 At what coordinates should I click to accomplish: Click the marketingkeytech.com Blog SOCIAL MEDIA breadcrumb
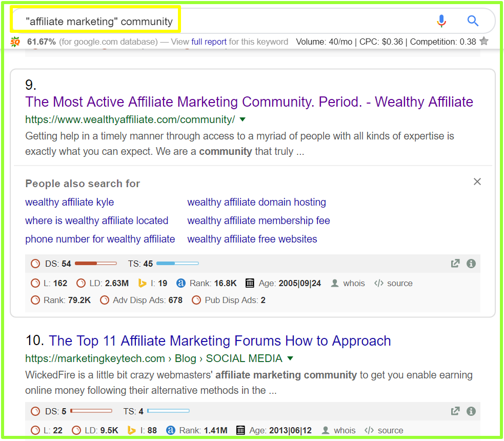pos(154,358)
